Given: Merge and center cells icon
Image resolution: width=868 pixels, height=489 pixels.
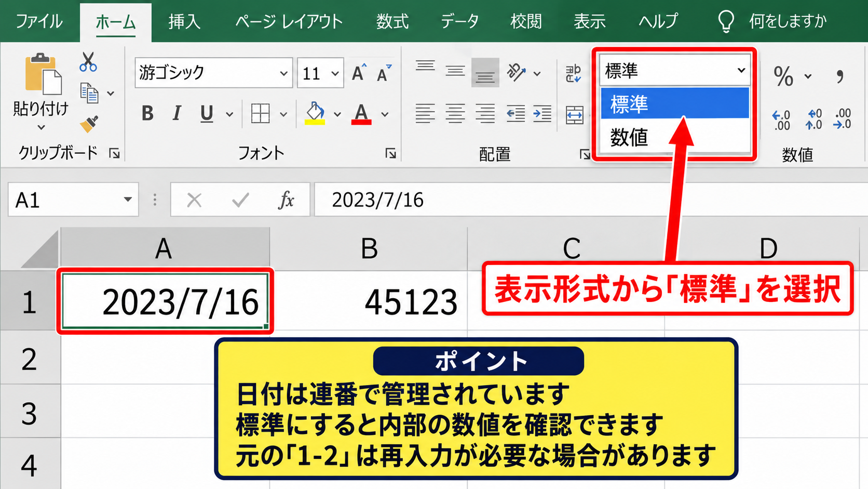Looking at the screenshot, I should 575,115.
